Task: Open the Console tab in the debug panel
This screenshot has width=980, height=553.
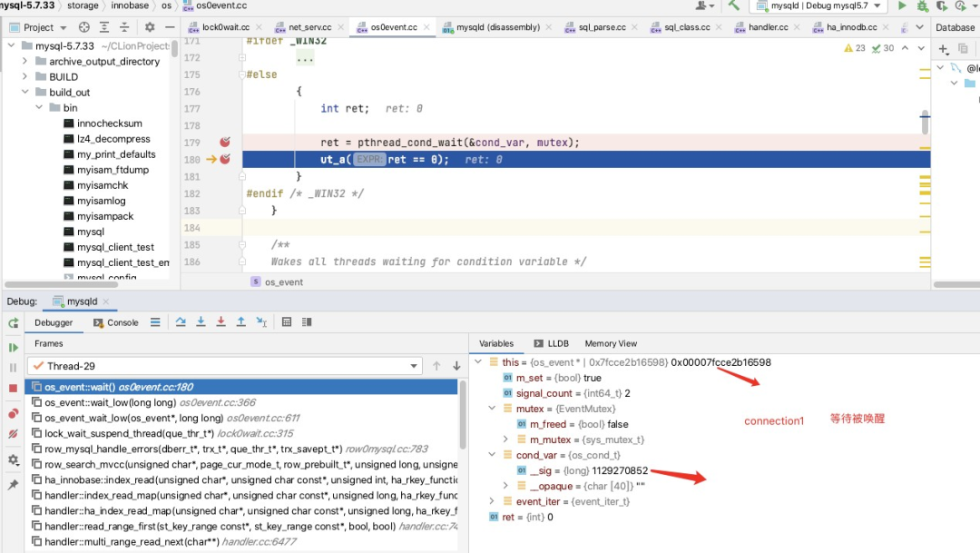Action: pos(115,322)
